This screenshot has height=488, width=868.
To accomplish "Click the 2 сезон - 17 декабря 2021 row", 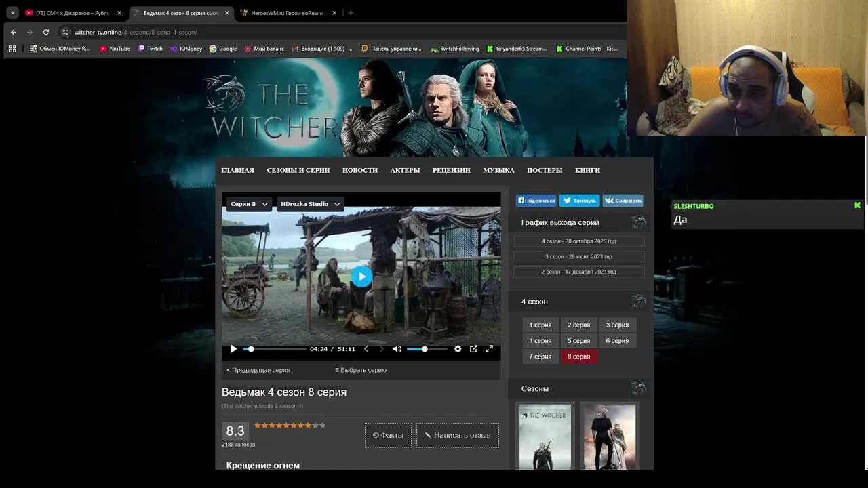I will [x=579, y=272].
